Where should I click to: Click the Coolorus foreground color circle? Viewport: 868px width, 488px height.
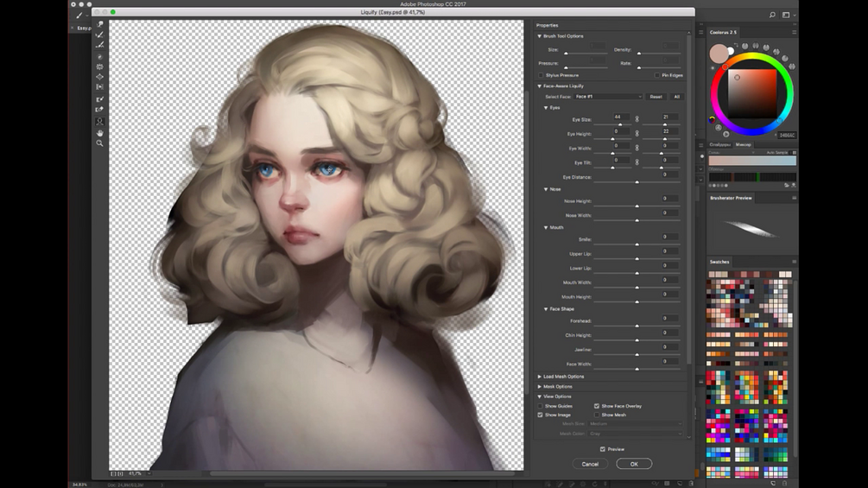point(719,54)
